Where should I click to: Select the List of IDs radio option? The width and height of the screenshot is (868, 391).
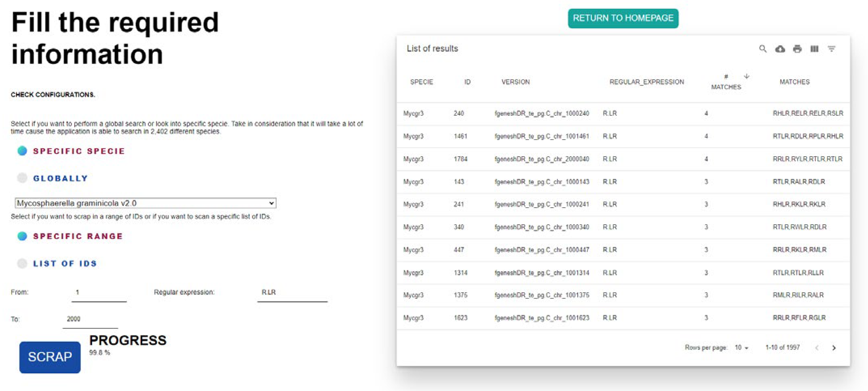point(22,263)
